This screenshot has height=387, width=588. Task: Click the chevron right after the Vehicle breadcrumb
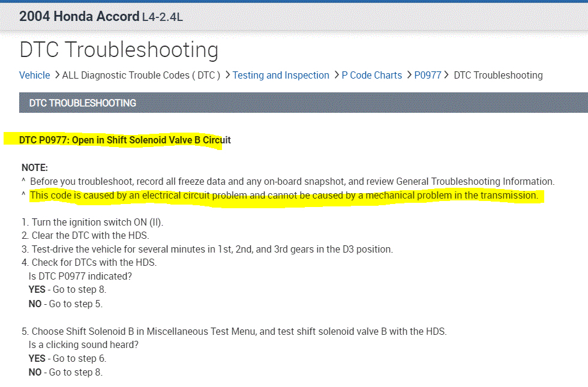click(x=57, y=75)
